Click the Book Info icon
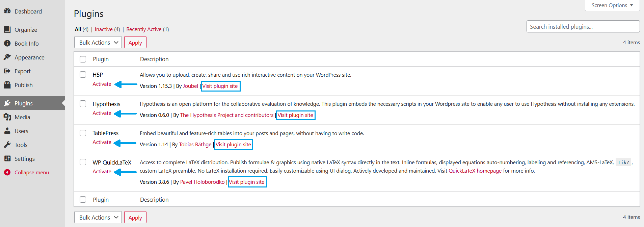This screenshot has height=227, width=644. pyautogui.click(x=7, y=43)
